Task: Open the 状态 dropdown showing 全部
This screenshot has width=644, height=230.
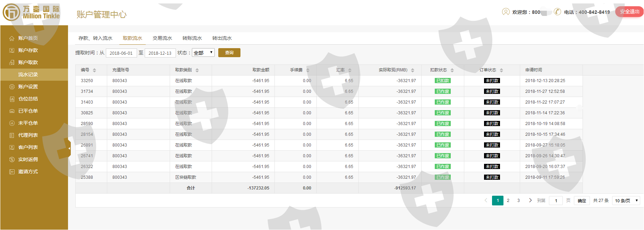Action: [x=203, y=53]
